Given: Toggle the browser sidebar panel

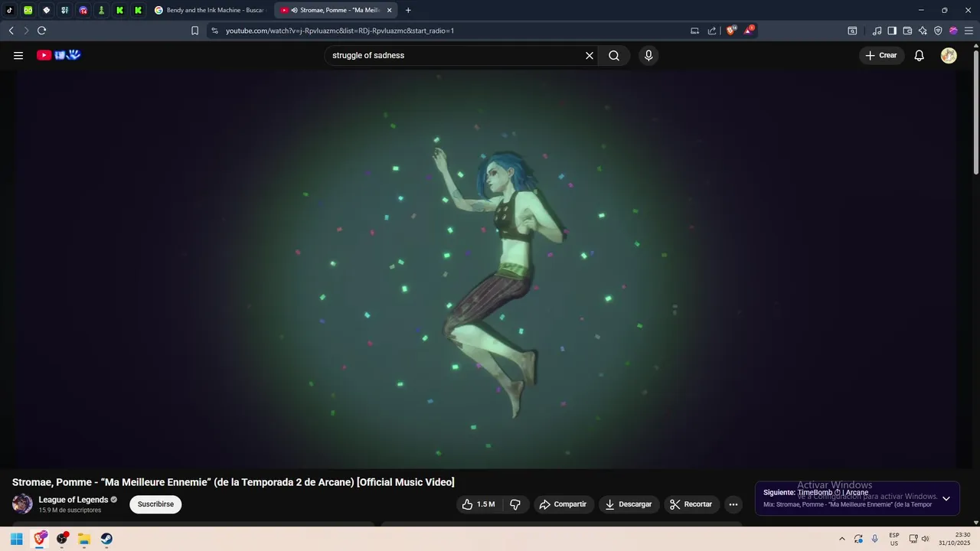Looking at the screenshot, I should pos(892,31).
